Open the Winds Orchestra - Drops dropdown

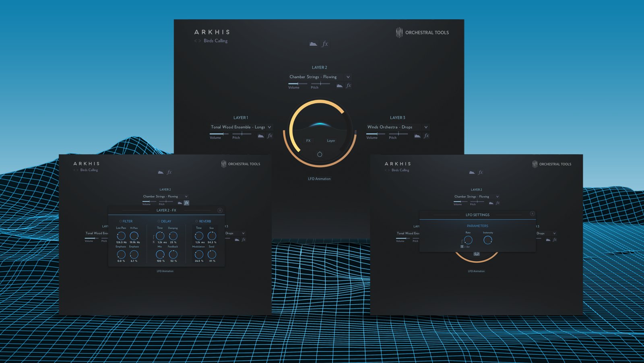point(426,127)
